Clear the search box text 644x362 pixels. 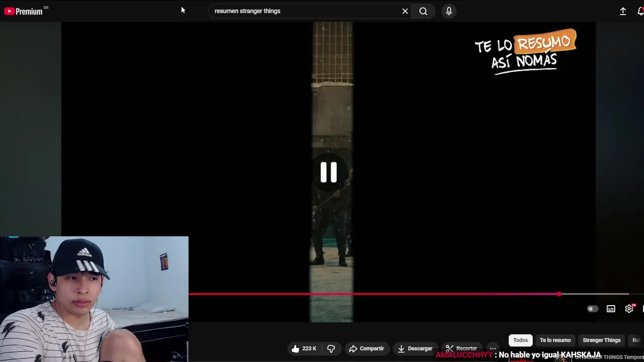pyautogui.click(x=405, y=11)
